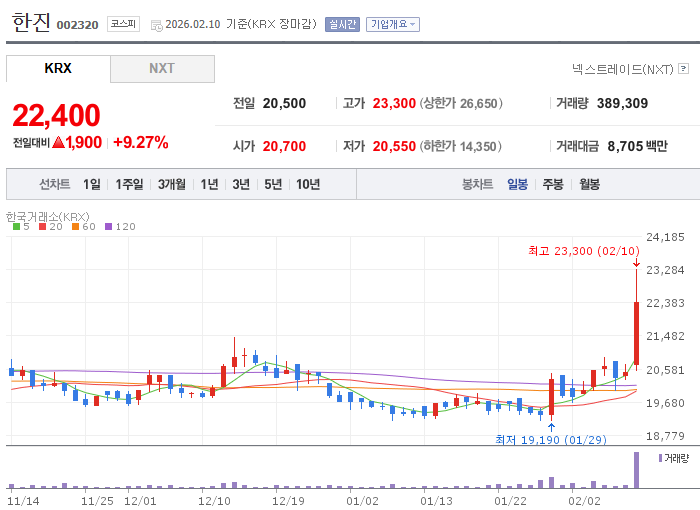This screenshot has width=700, height=510.
Task: Click the 최저 19,190 (01/29) chart annotation
Action: tap(551, 440)
